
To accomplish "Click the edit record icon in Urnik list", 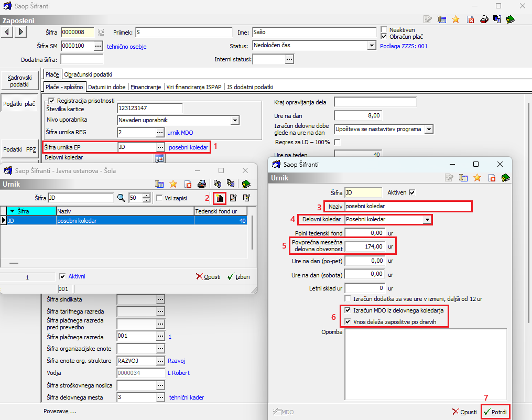I will [x=233, y=198].
